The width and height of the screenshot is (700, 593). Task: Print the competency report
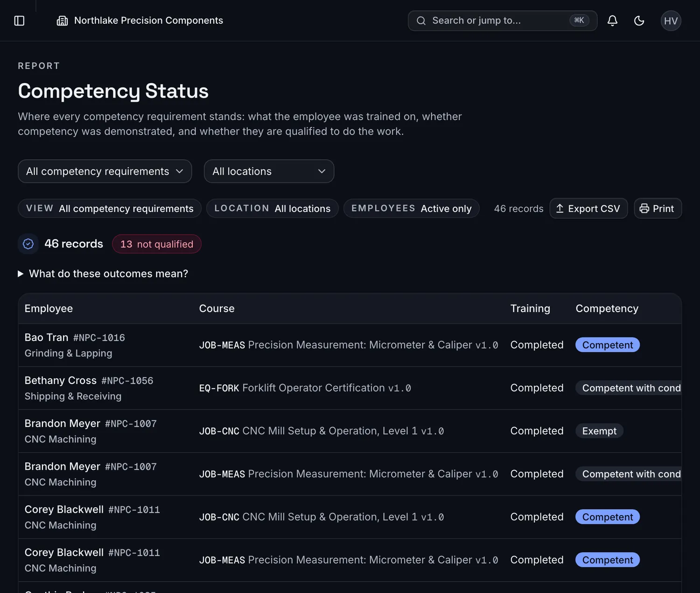(658, 209)
